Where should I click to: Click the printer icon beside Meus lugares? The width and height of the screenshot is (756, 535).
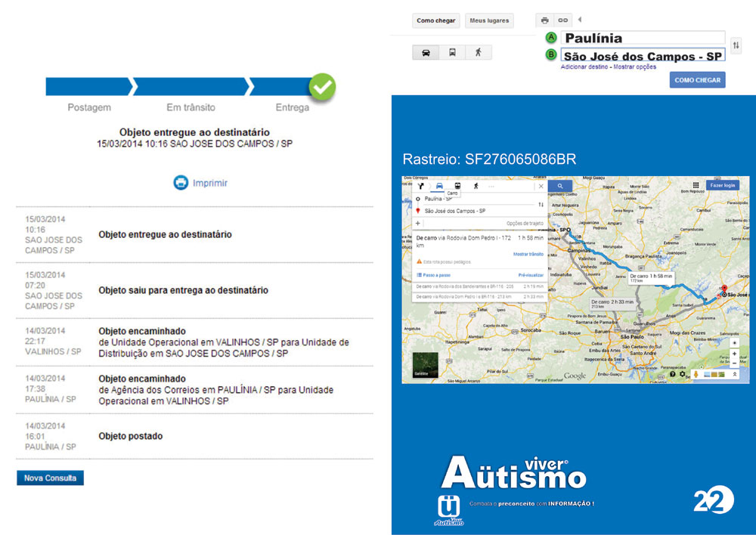(x=544, y=20)
